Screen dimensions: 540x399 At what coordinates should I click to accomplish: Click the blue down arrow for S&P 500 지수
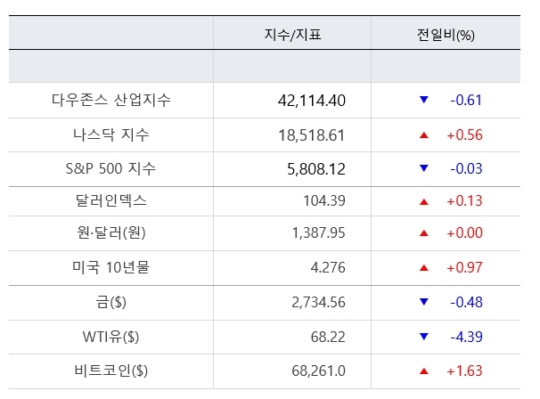(x=424, y=168)
